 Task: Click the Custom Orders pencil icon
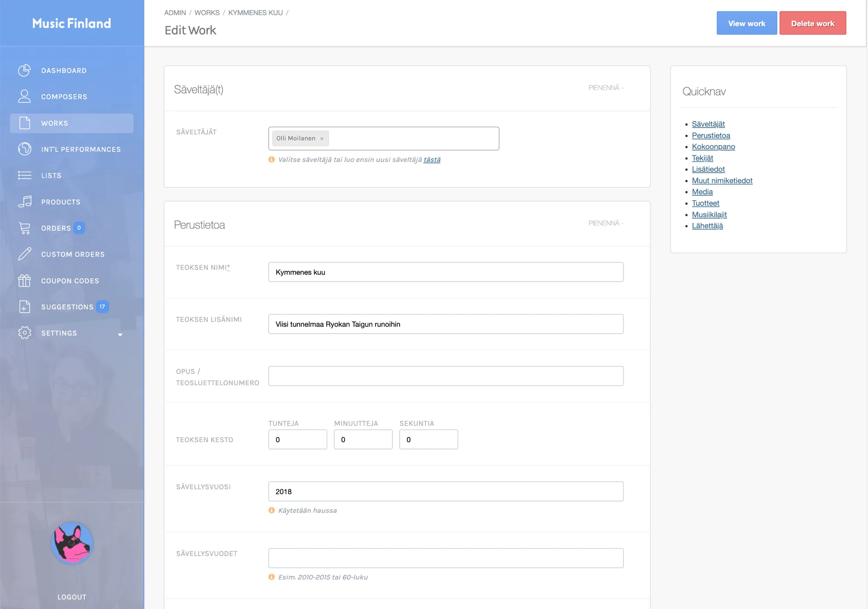25,254
